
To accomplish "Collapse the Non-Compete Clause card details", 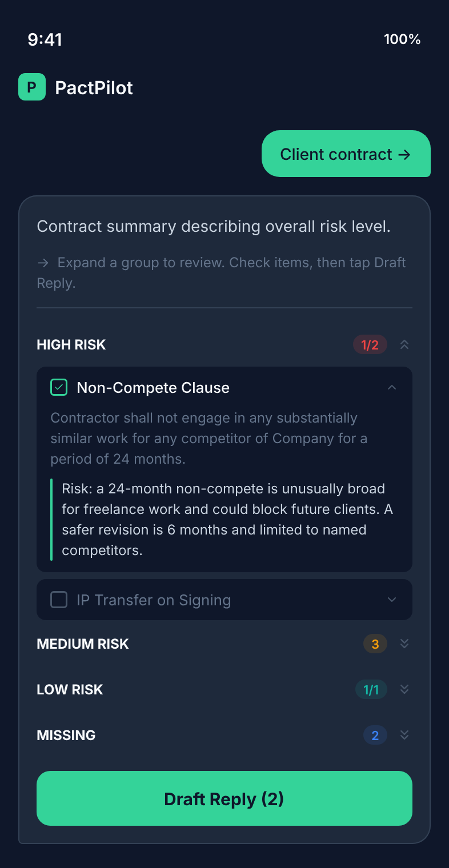I will pos(392,387).
